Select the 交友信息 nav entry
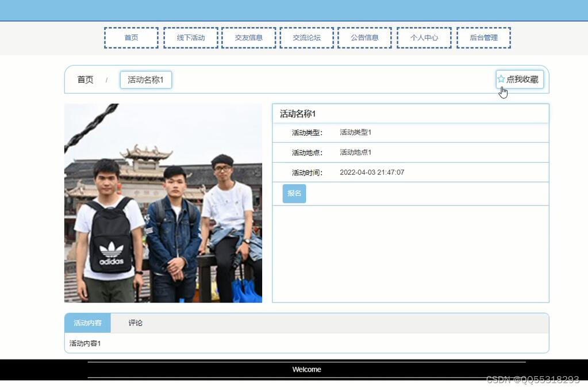This screenshot has width=588, height=390. pyautogui.click(x=249, y=37)
